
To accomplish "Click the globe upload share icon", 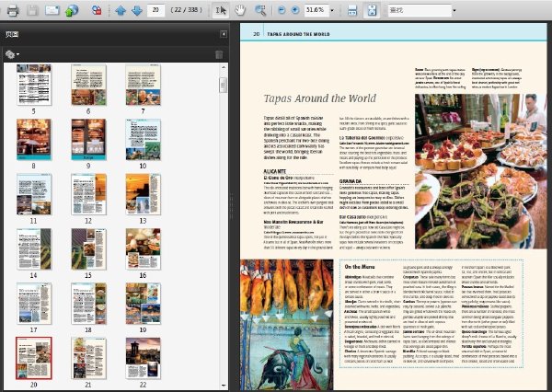I will (72, 10).
